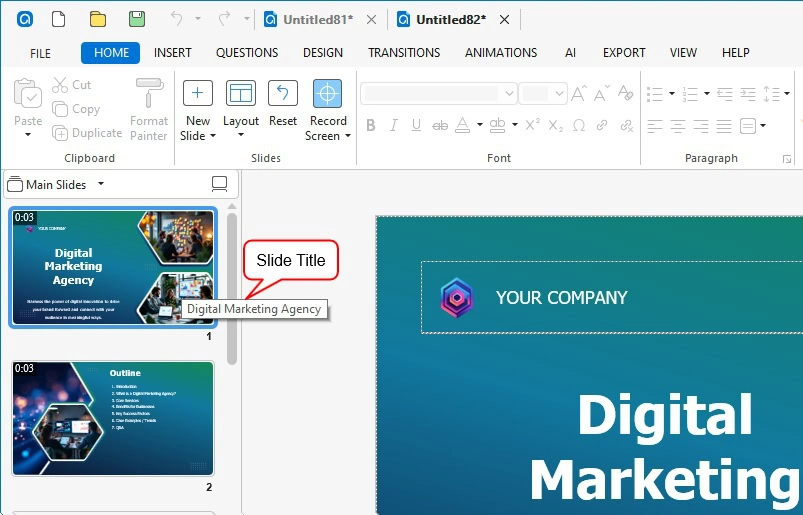Expand the New Slide dropdown arrow
This screenshot has width=803, height=515.
pyautogui.click(x=212, y=137)
